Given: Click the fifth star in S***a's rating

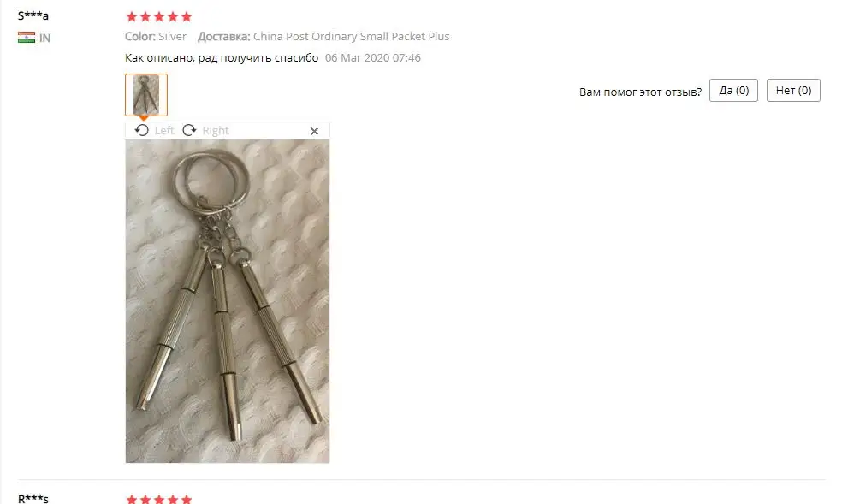Looking at the screenshot, I should click(187, 16).
